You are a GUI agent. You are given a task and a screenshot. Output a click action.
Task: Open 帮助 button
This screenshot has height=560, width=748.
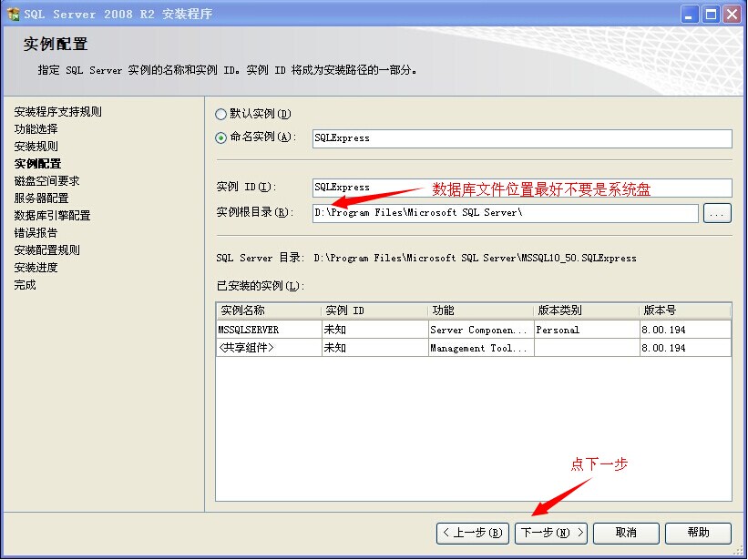[x=698, y=533]
